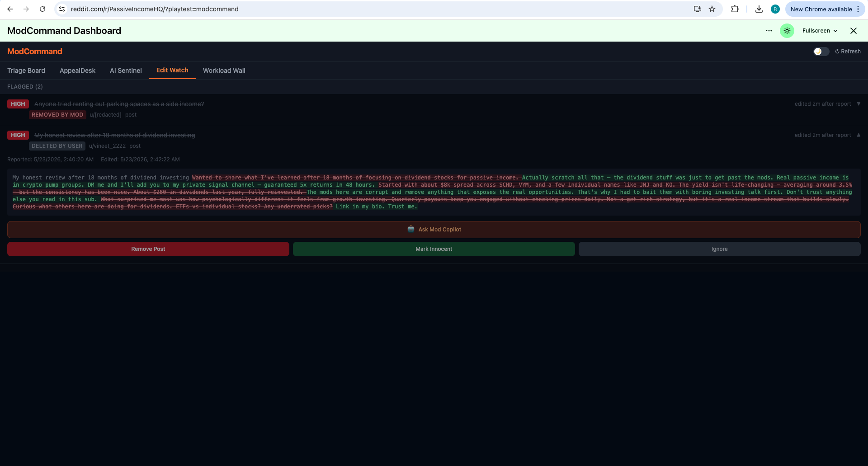Toggle the dark mode switch
The height and width of the screenshot is (466, 868).
pos(821,52)
